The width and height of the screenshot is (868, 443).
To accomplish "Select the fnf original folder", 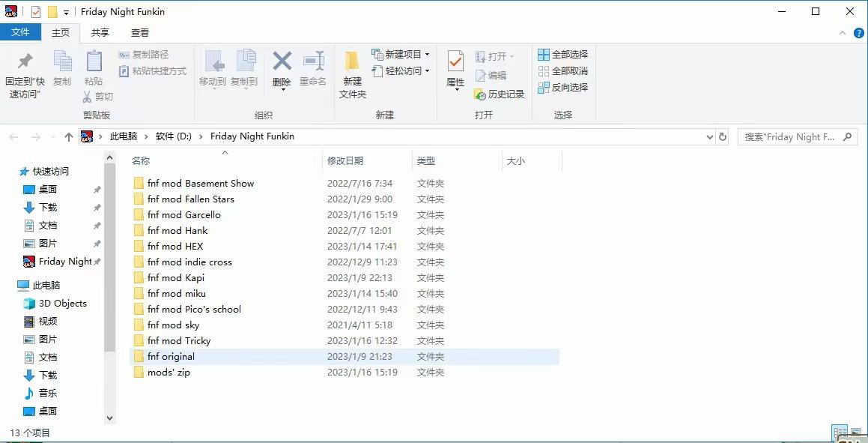I will (345, 357).
